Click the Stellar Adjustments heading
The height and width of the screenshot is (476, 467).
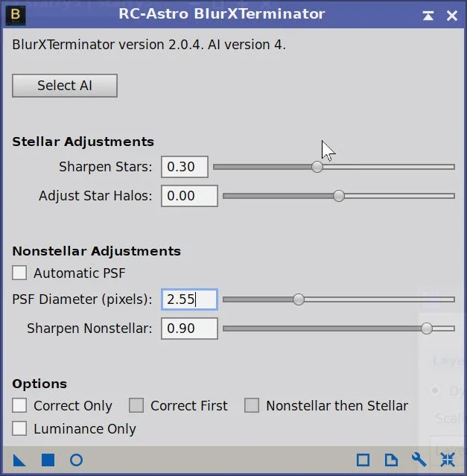click(x=83, y=142)
